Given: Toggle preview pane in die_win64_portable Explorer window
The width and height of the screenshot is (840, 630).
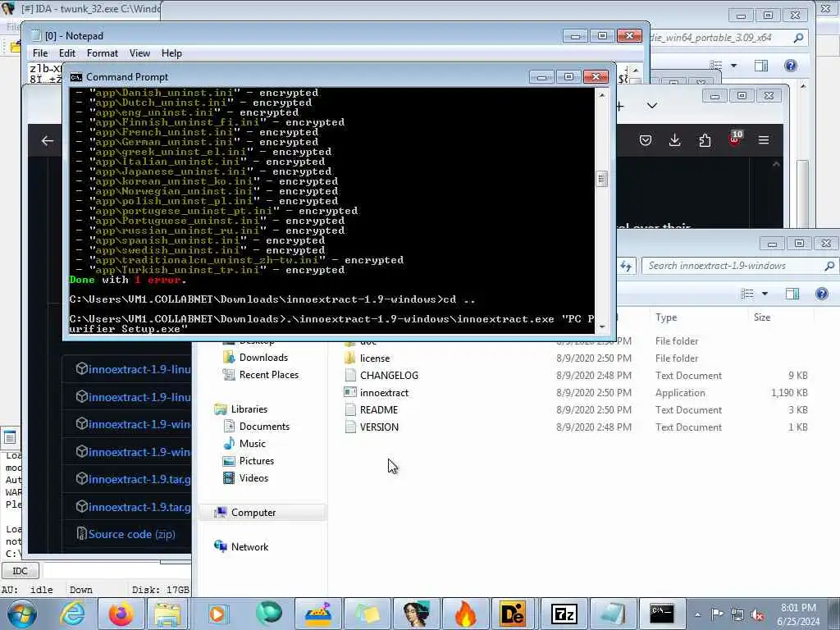Looking at the screenshot, I should click(x=761, y=66).
